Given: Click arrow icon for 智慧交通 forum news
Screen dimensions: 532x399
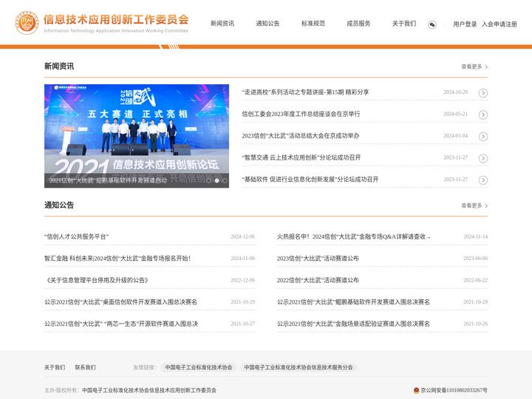Looking at the screenshot, I should click(x=483, y=158).
